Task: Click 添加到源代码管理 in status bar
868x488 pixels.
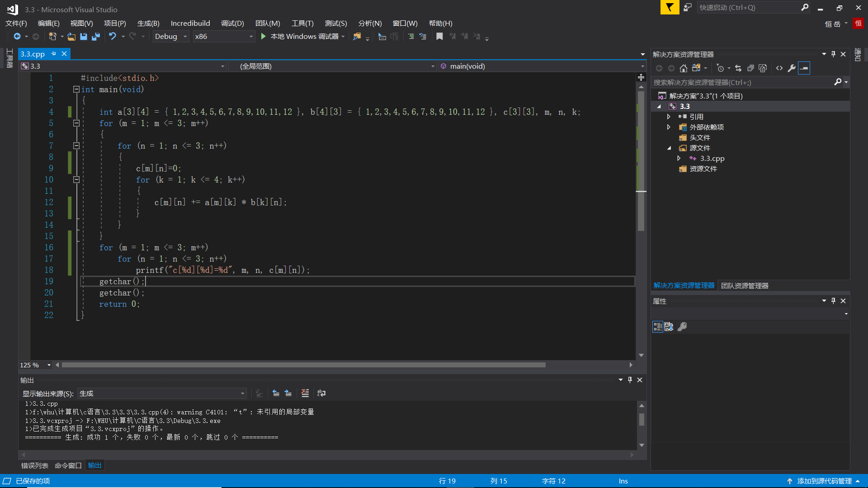Action: point(824,481)
